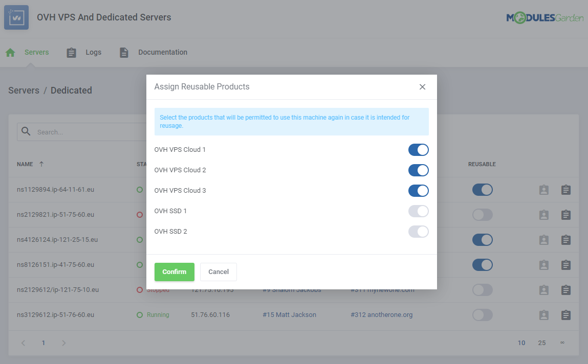588x364 pixels.
Task: Close the Assign Reusable Products dialog
Action: 422,87
